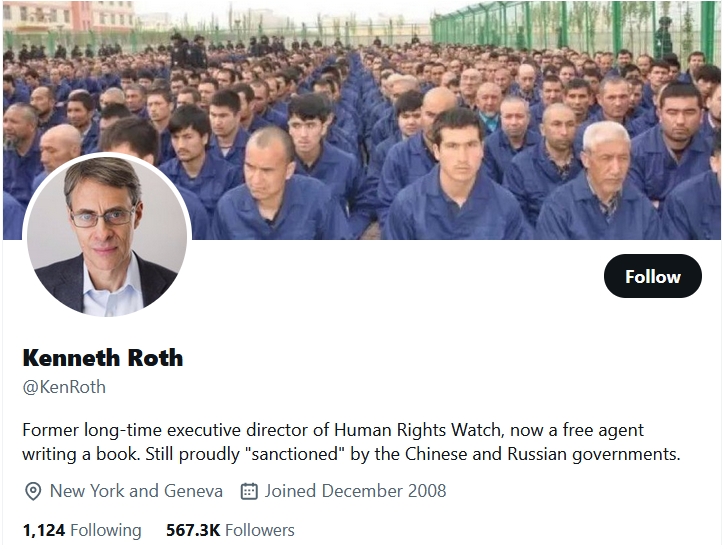Click the 1,124 count number
The width and height of the screenshot is (723, 545).
[x=44, y=530]
